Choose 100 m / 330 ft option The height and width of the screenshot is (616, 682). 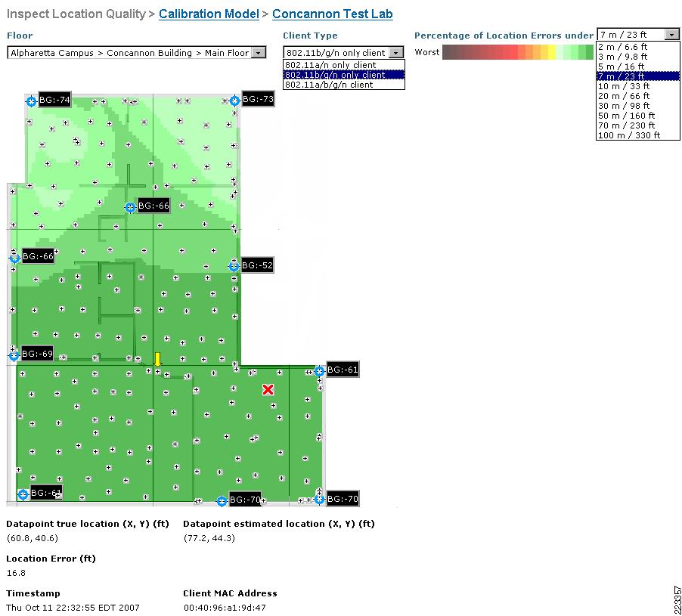[637, 135]
